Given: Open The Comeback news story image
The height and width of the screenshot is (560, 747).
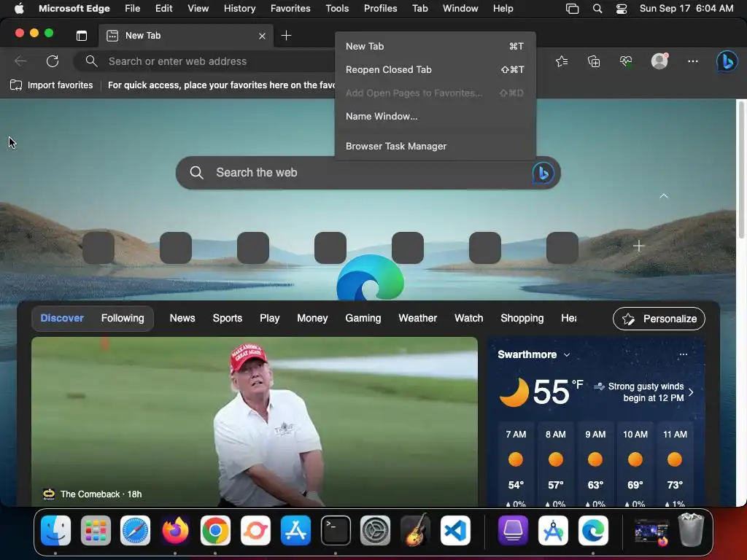Looking at the screenshot, I should coord(255,422).
